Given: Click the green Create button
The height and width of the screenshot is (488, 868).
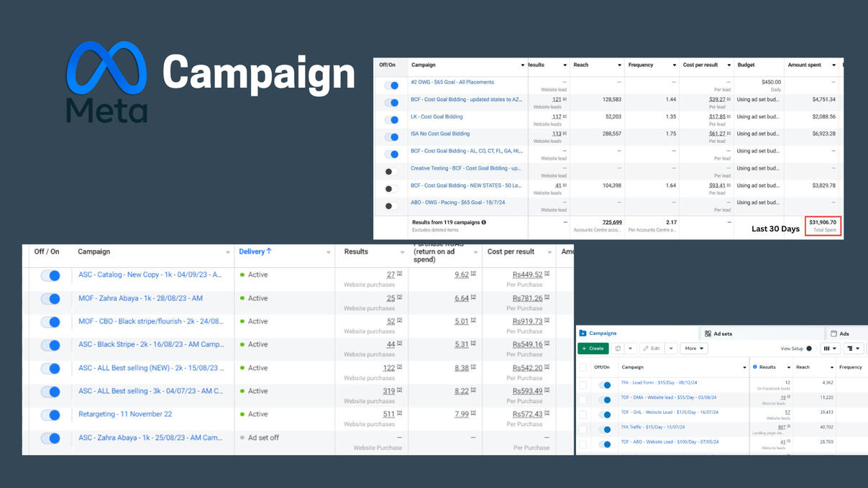Looking at the screenshot, I should click(593, 349).
